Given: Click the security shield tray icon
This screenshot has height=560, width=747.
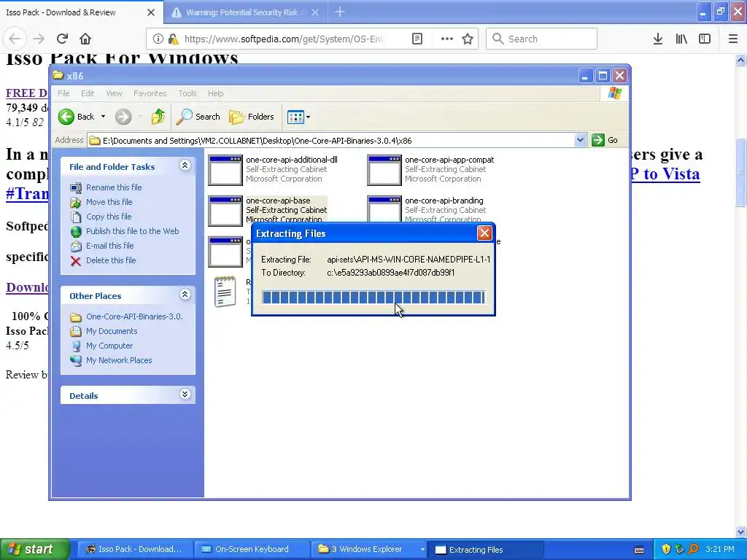Looking at the screenshot, I should click(x=666, y=550).
